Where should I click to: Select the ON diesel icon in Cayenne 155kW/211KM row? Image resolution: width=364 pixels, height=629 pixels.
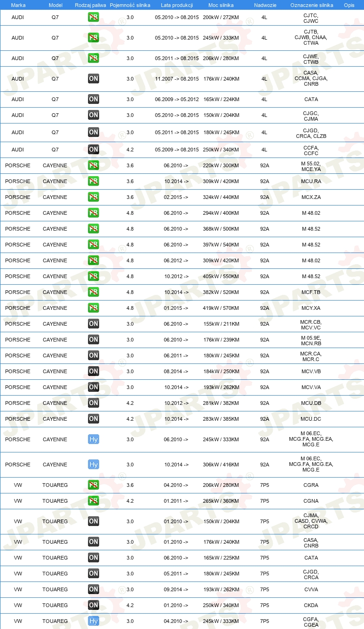click(94, 324)
